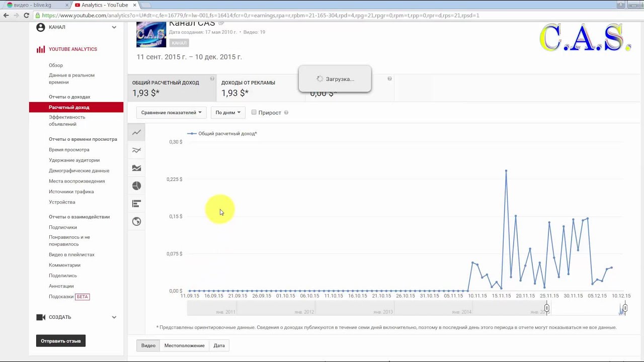Select the interactive map globe icon

coord(136,221)
